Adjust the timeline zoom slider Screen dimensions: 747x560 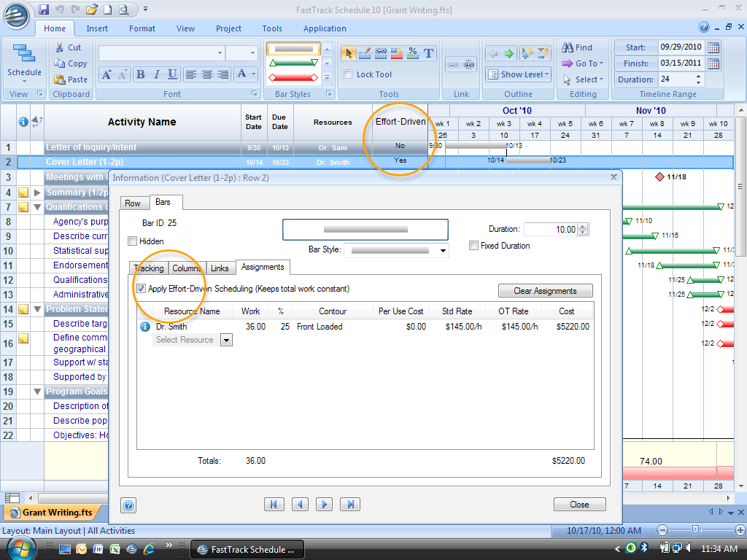[x=696, y=529]
